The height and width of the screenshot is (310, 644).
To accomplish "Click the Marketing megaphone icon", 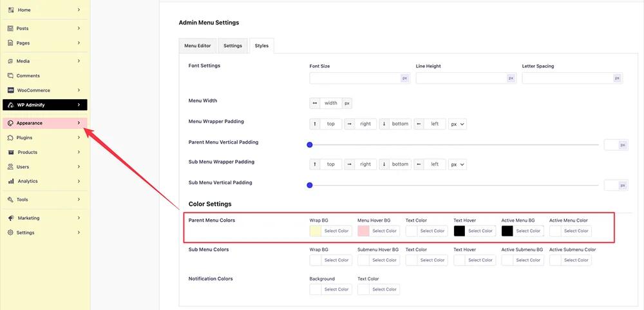I will 11,218.
